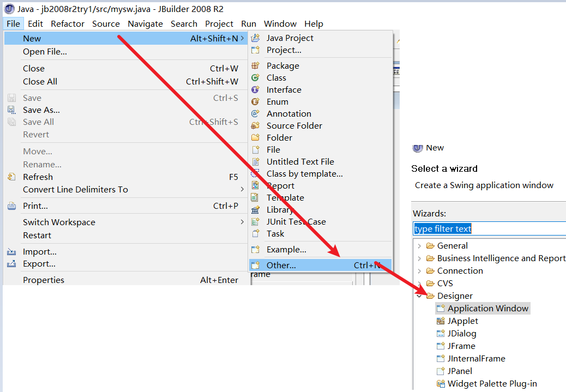Image resolution: width=566 pixels, height=392 pixels.
Task: Click the Annotation @ icon
Action: pyautogui.click(x=256, y=114)
